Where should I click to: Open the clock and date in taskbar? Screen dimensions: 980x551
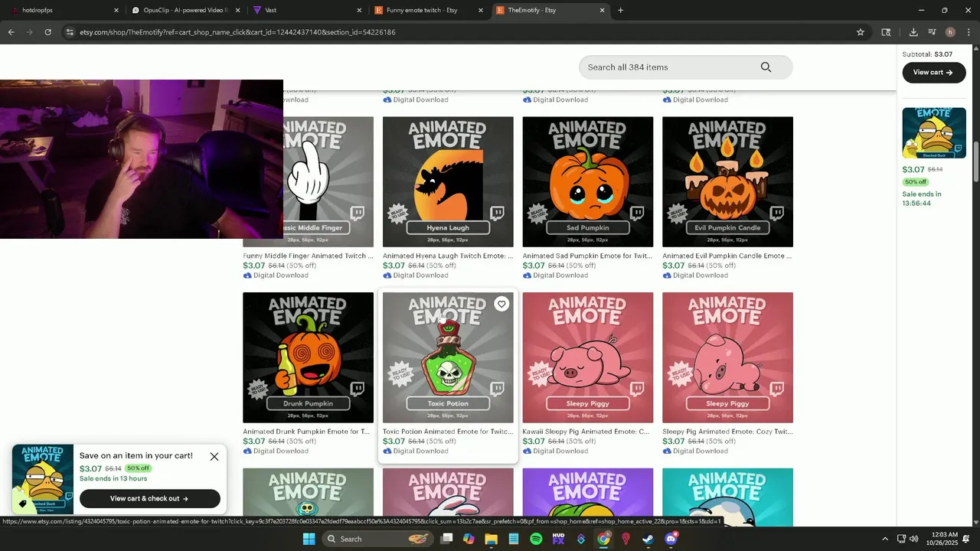945,539
